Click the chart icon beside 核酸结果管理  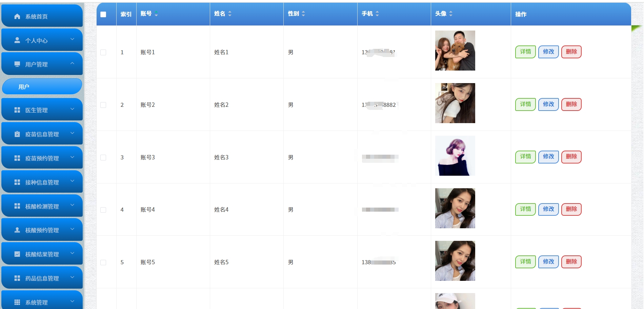point(17,254)
